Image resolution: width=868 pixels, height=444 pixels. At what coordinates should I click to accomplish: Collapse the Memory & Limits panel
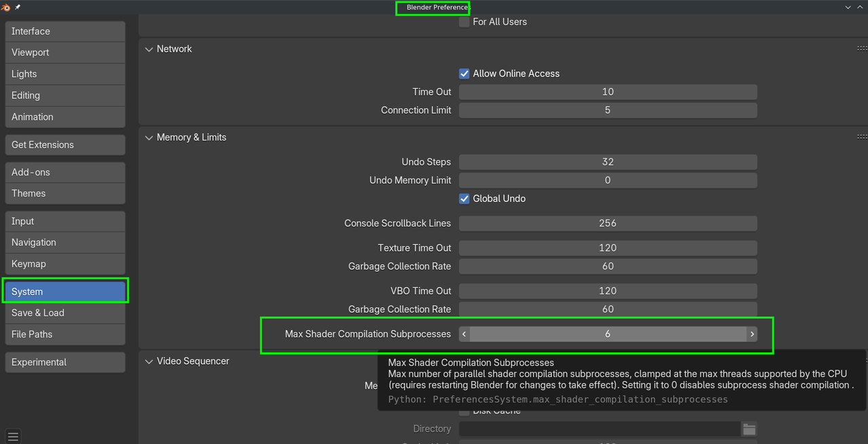[149, 137]
